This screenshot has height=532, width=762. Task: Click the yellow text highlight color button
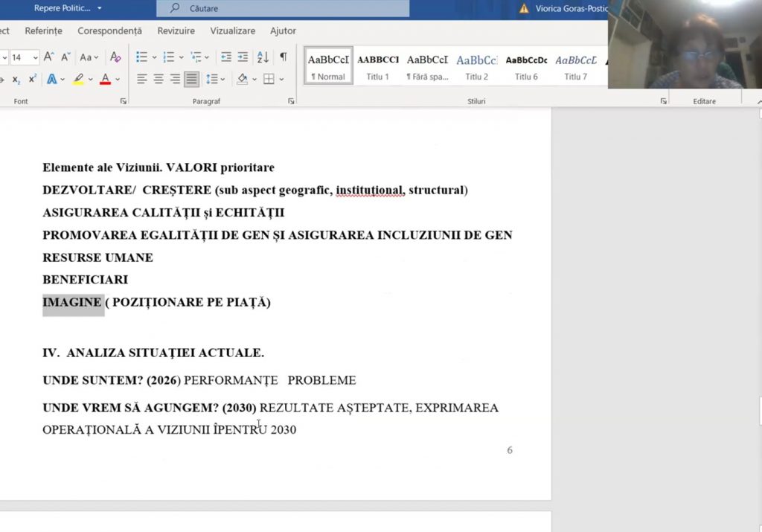[78, 79]
